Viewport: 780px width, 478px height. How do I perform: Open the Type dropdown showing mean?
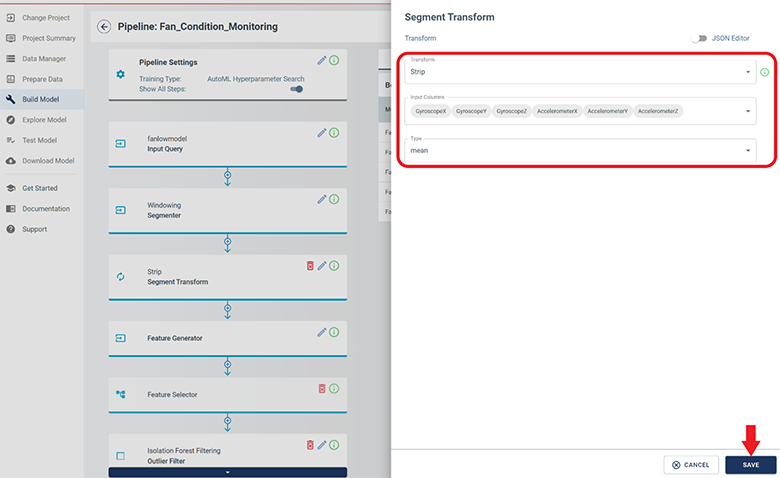point(580,150)
